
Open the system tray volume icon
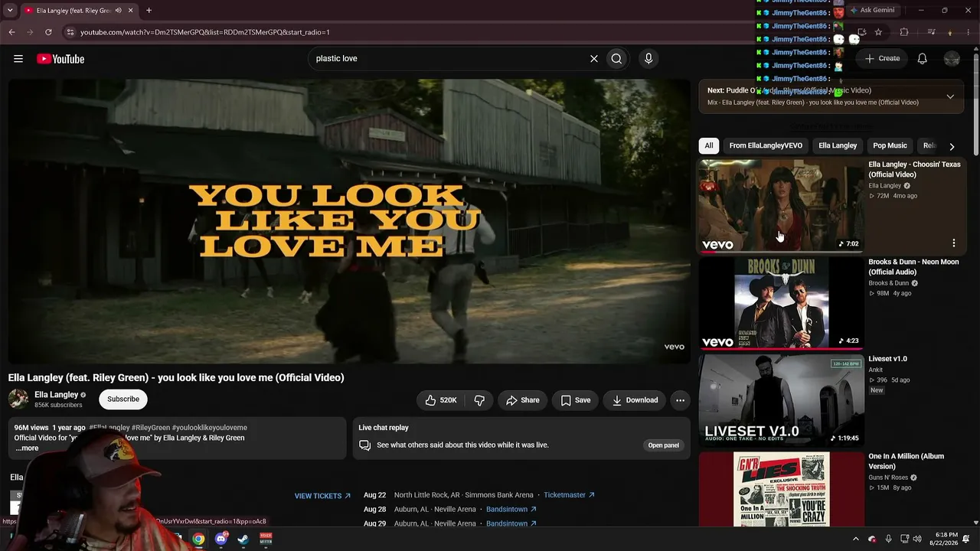click(917, 539)
